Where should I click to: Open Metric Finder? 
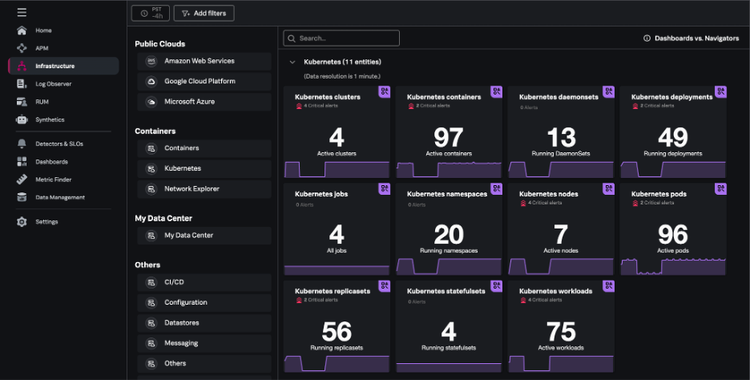tap(54, 179)
